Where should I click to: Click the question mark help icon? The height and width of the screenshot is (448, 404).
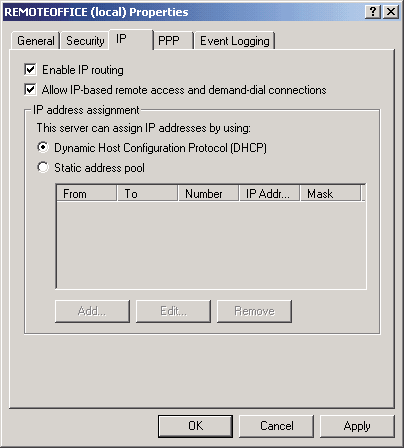[x=373, y=12]
